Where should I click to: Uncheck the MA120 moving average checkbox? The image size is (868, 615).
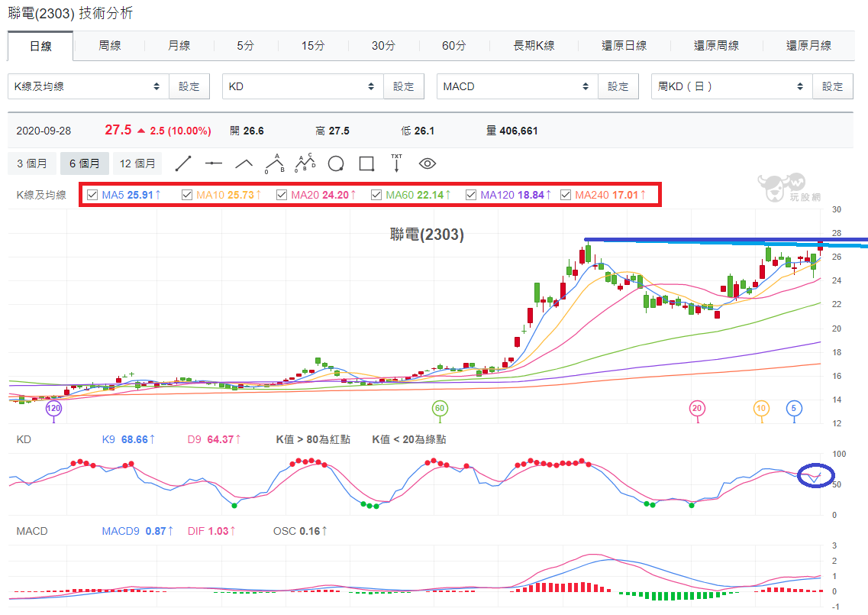(x=471, y=195)
